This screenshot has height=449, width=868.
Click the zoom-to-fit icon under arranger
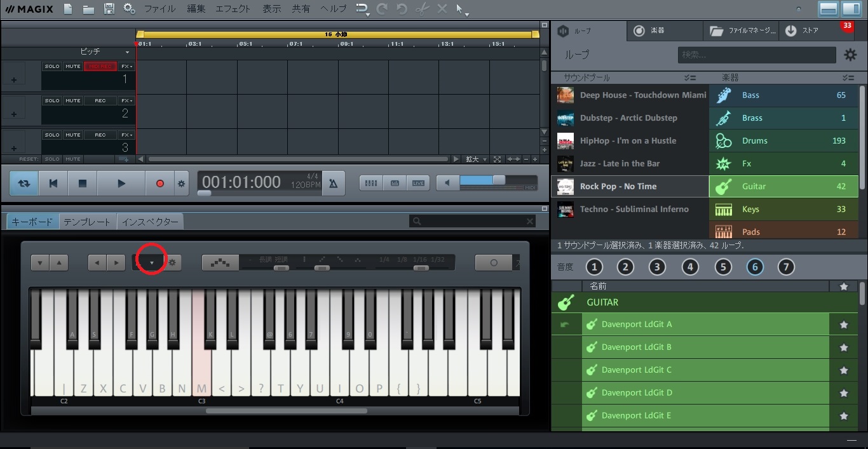(x=497, y=159)
